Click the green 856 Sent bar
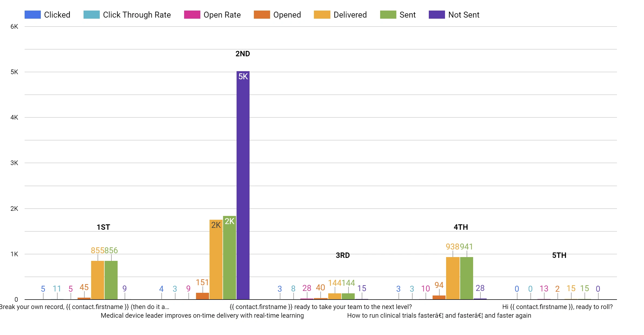 coord(111,280)
